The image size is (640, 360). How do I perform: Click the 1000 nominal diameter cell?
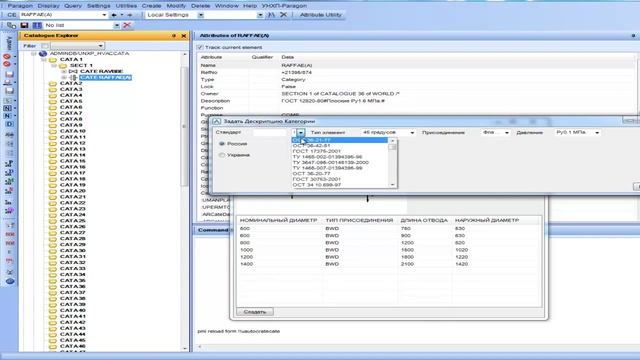246,250
